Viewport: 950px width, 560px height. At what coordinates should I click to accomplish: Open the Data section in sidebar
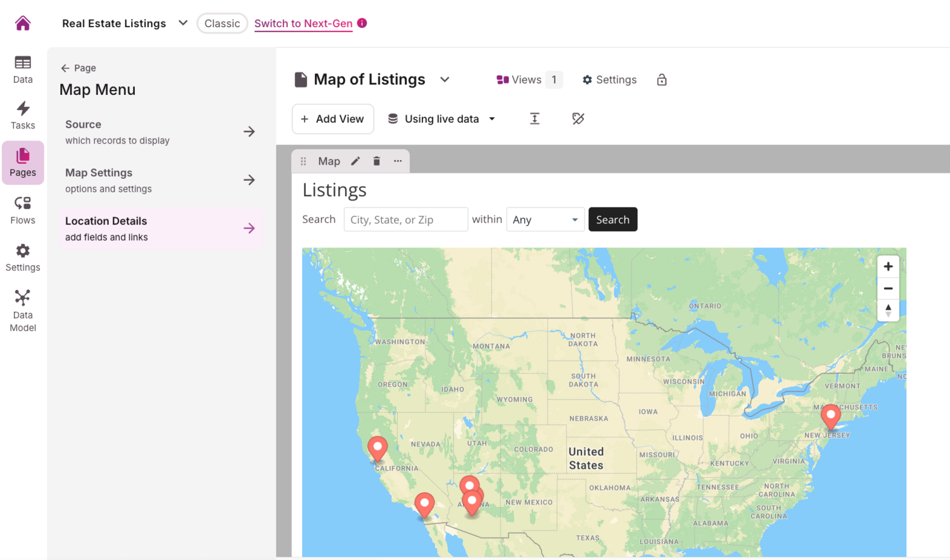coord(23,69)
